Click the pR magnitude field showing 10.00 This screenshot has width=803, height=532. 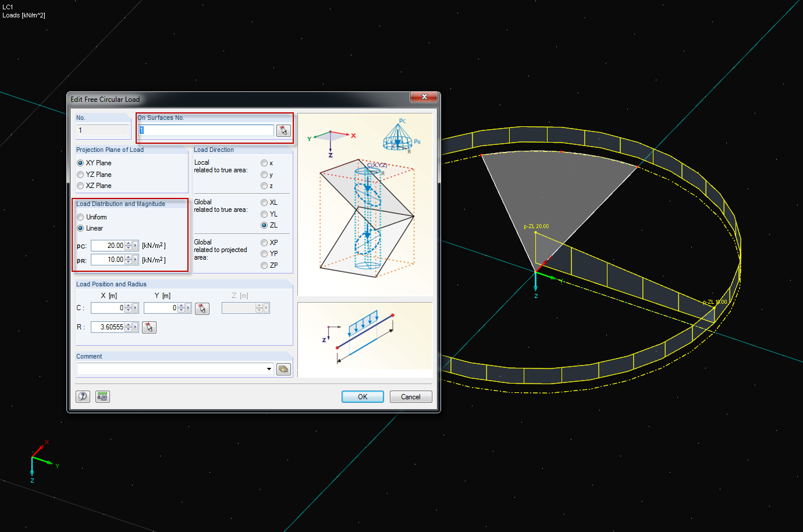click(x=108, y=260)
